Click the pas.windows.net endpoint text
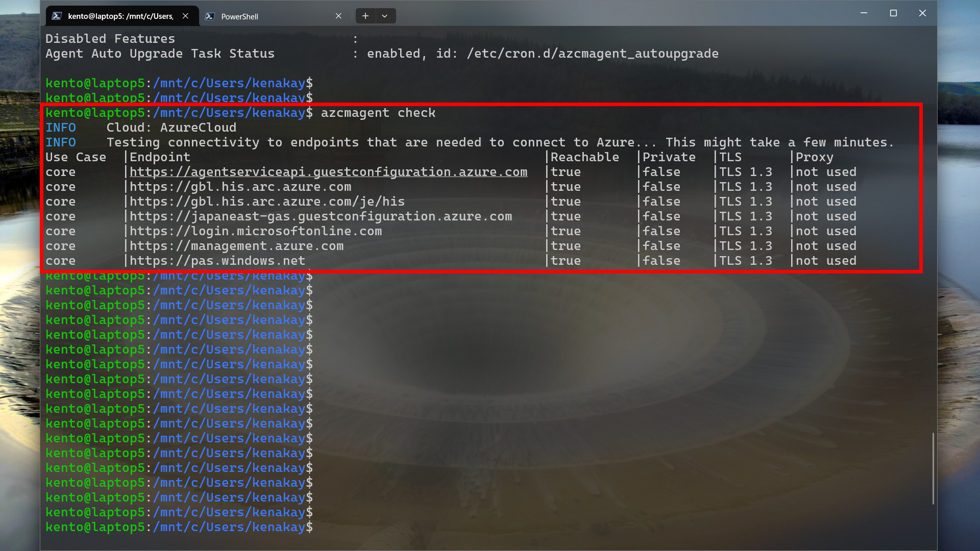980x551 pixels. pos(217,261)
